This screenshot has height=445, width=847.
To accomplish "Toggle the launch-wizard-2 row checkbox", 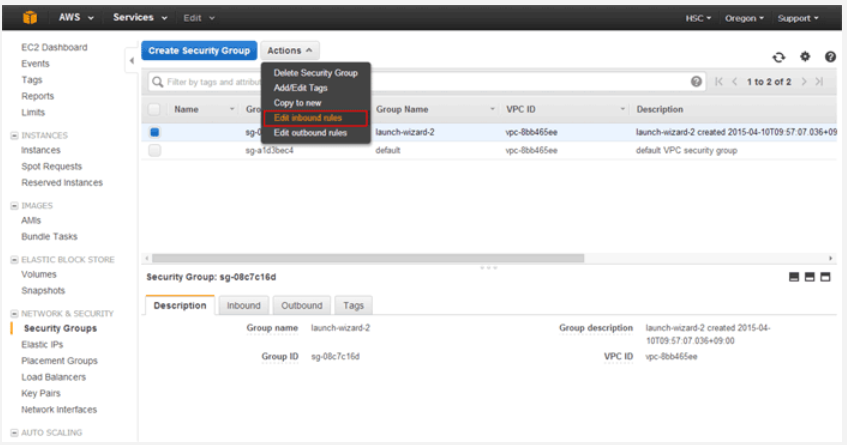I will (154, 132).
